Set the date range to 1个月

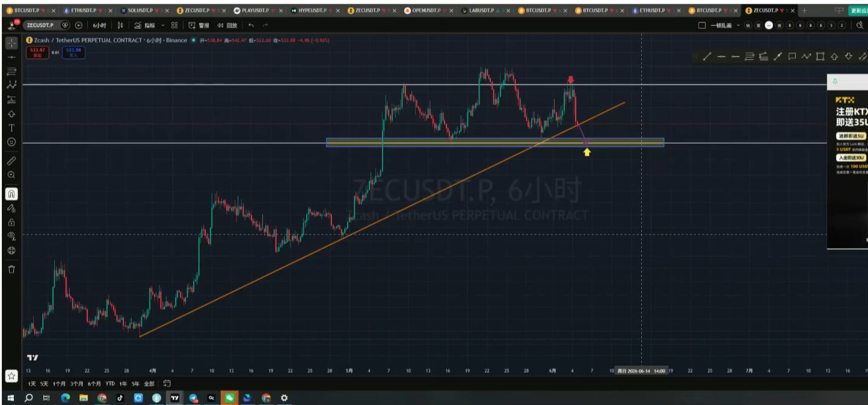[59, 383]
